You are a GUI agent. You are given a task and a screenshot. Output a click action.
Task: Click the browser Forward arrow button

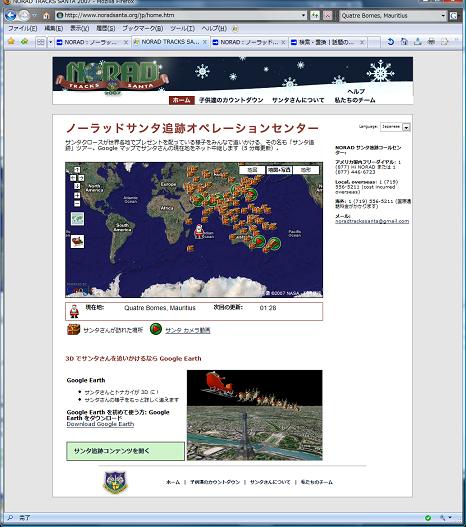[24, 15]
